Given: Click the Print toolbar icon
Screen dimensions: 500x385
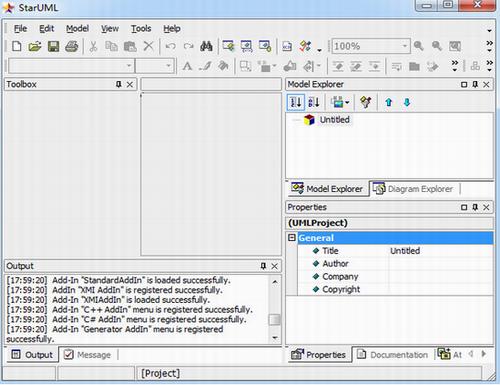Looking at the screenshot, I should pos(72,46).
